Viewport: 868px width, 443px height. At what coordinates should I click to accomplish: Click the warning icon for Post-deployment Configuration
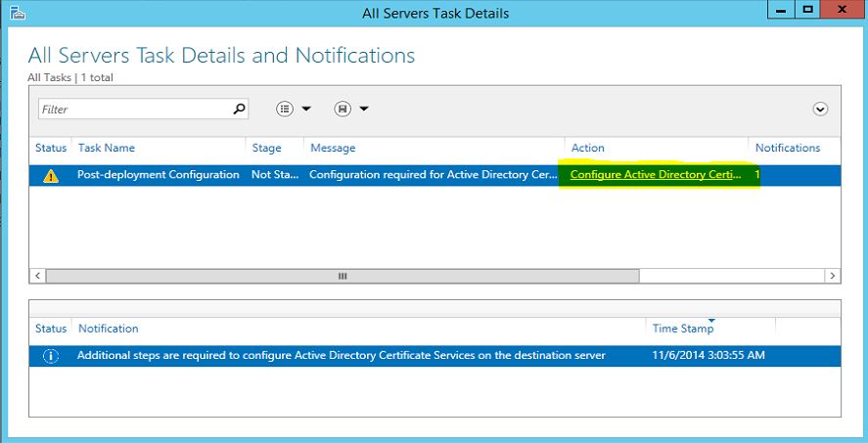click(x=50, y=176)
